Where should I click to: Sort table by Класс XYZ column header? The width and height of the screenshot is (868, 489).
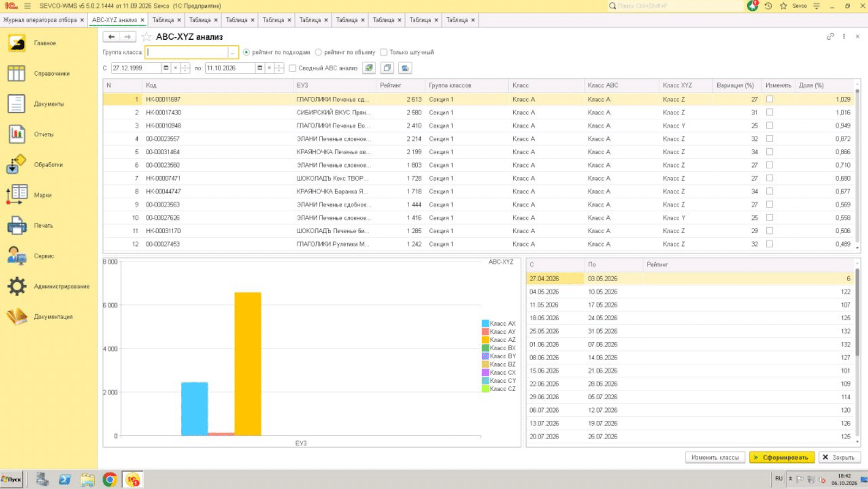[x=686, y=85]
